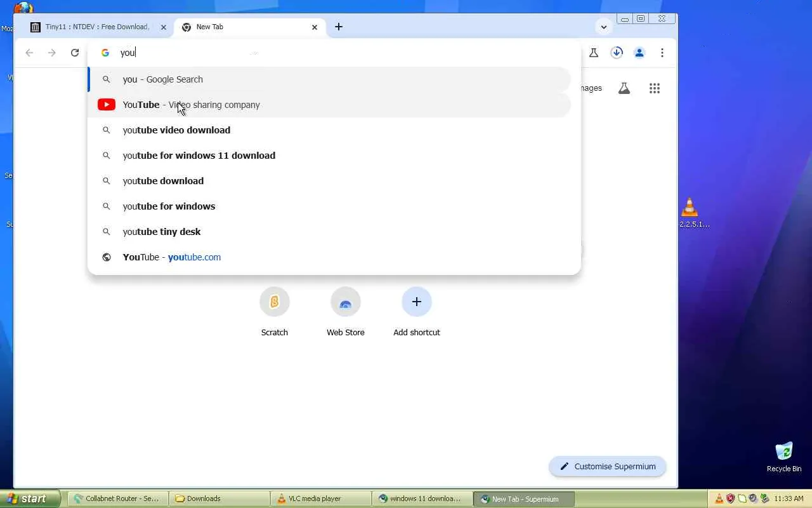Open the tab search dropdown
The image size is (812, 508).
pyautogui.click(x=604, y=27)
